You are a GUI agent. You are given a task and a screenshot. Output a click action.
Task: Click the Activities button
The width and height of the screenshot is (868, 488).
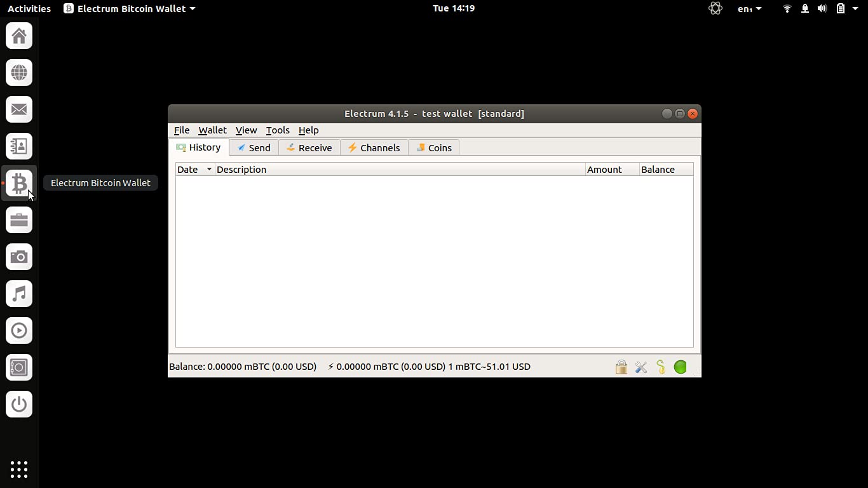[29, 8]
